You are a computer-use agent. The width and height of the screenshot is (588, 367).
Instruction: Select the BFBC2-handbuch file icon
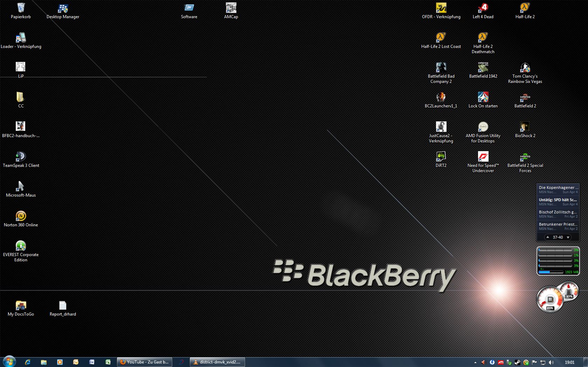click(x=21, y=130)
